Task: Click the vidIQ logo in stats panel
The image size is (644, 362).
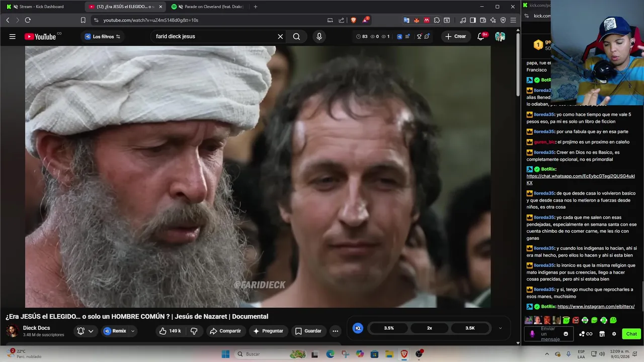Action: [358, 328]
